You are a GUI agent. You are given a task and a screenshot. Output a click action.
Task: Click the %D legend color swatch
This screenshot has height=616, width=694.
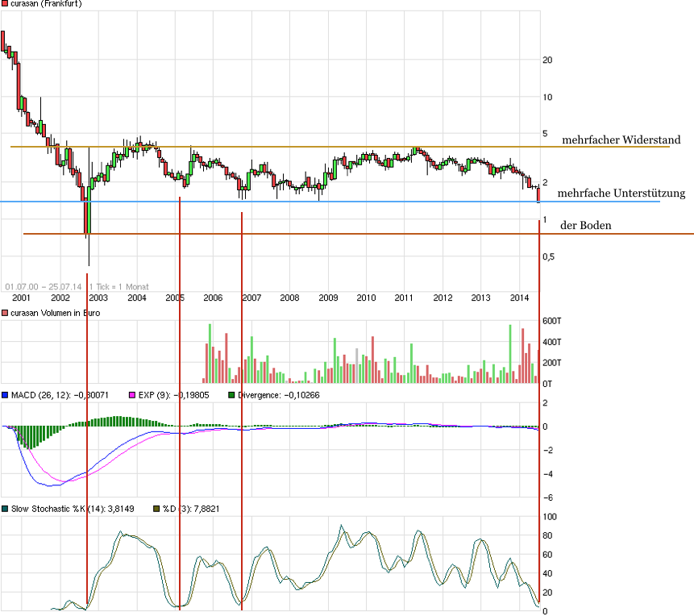click(156, 509)
